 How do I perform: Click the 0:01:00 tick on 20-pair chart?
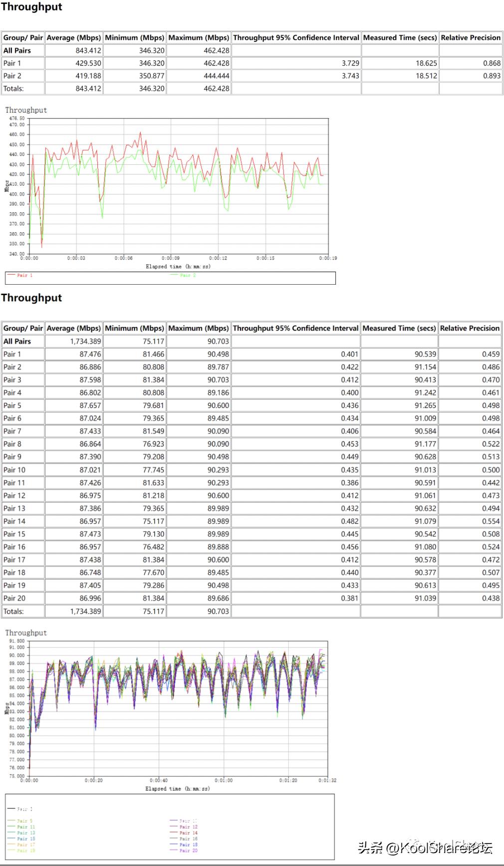coord(224,780)
